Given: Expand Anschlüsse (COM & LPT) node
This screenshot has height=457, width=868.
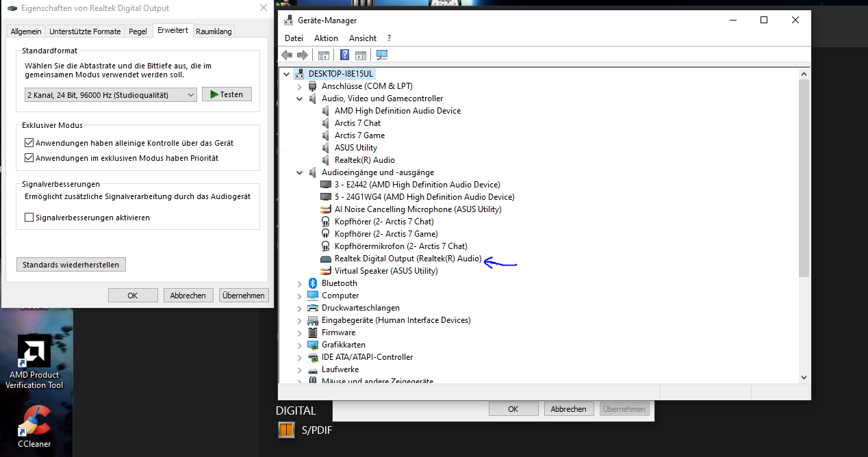Looking at the screenshot, I should [x=300, y=86].
